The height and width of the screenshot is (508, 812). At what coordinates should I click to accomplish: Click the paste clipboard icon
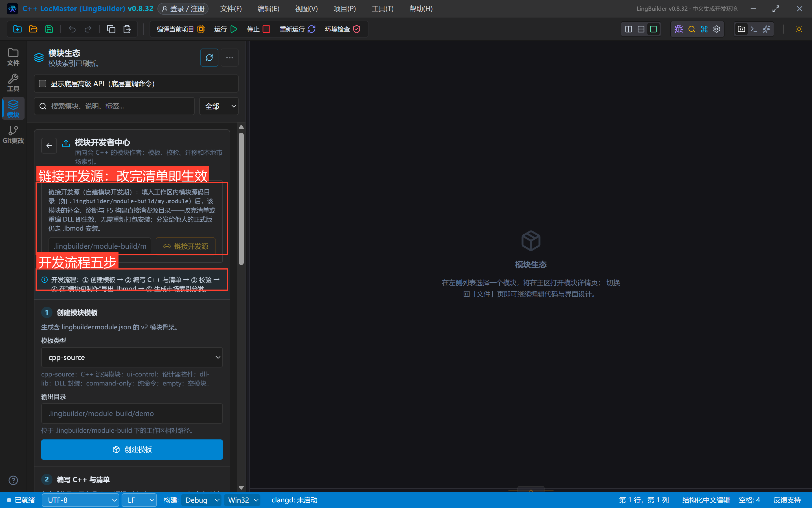tap(127, 29)
